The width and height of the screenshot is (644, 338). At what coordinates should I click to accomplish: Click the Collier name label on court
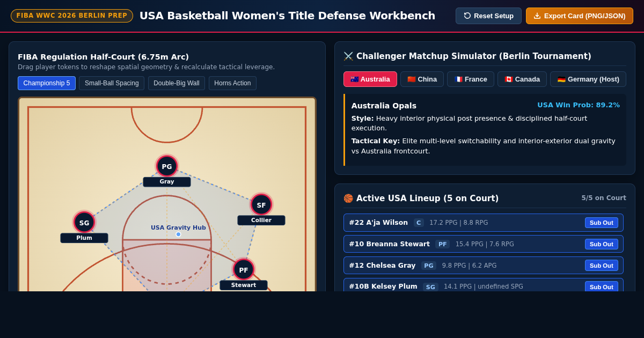pos(261,221)
